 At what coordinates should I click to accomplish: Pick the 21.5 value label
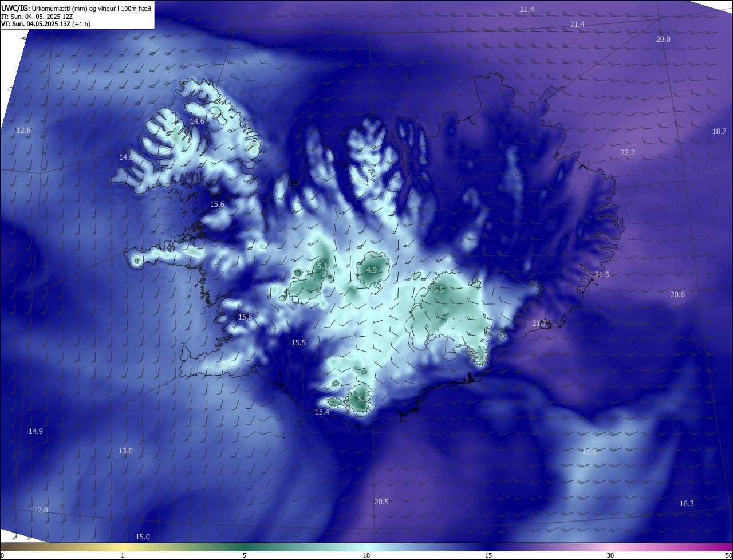click(x=602, y=275)
